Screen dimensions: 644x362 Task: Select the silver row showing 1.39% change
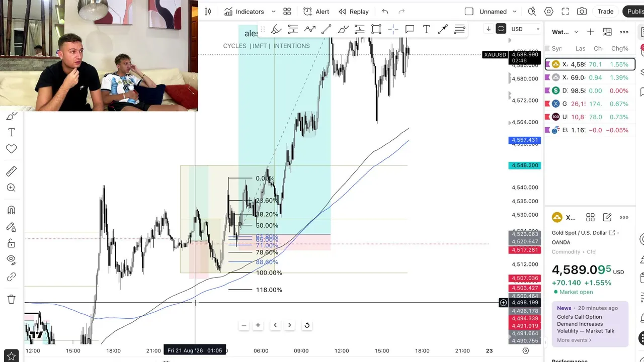(590, 77)
